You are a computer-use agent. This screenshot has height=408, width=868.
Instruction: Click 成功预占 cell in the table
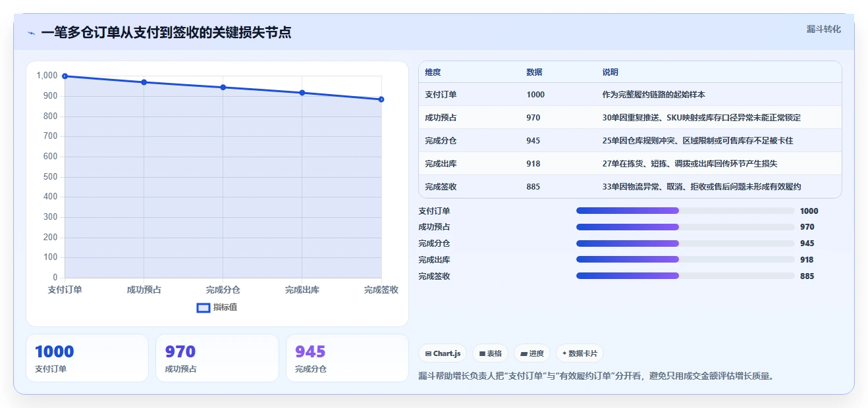tap(441, 118)
